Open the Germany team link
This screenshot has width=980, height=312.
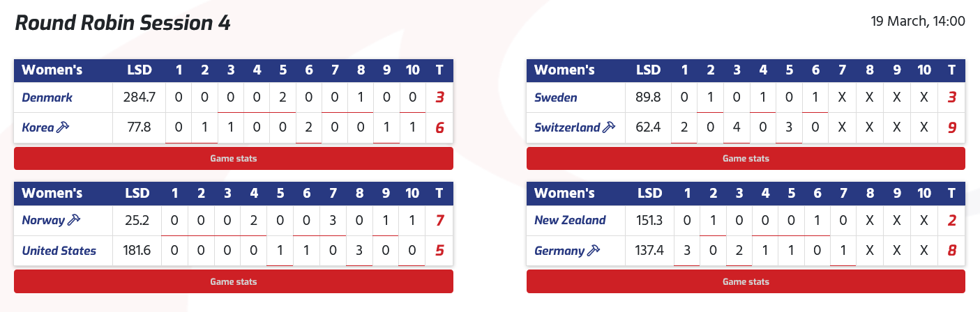pyautogui.click(x=559, y=251)
